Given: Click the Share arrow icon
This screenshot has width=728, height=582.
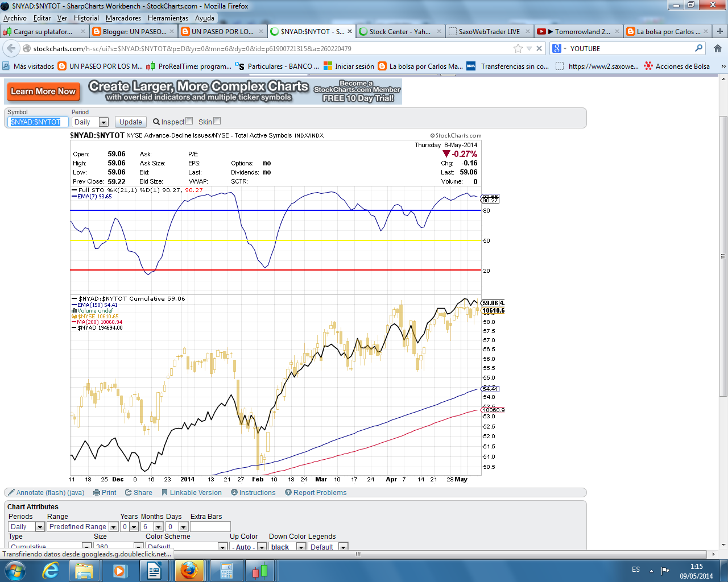Looking at the screenshot, I should tap(129, 492).
